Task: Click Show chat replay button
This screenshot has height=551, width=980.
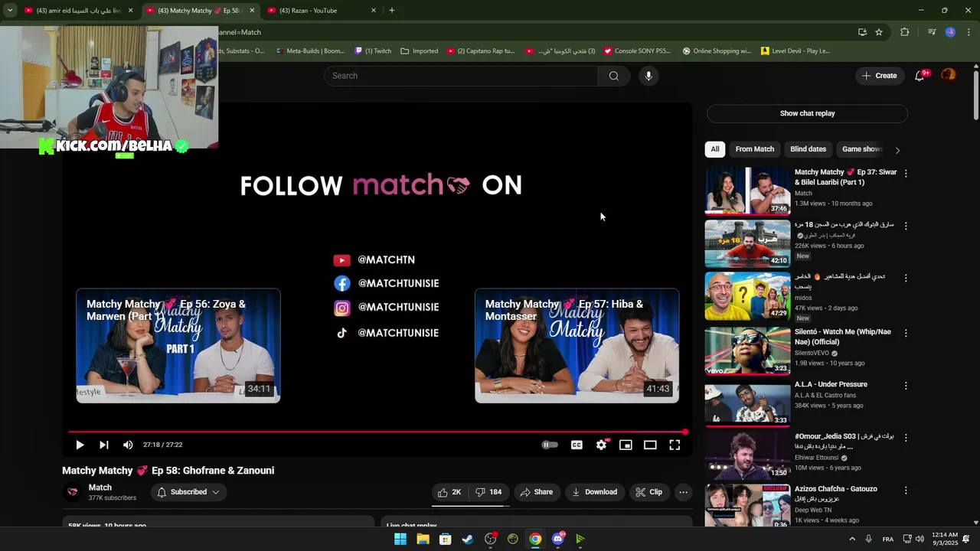Action: (x=807, y=113)
